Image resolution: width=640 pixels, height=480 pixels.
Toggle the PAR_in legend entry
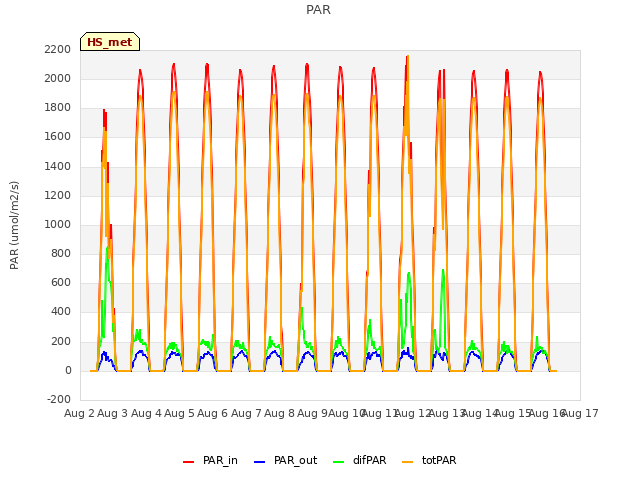click(x=210, y=460)
